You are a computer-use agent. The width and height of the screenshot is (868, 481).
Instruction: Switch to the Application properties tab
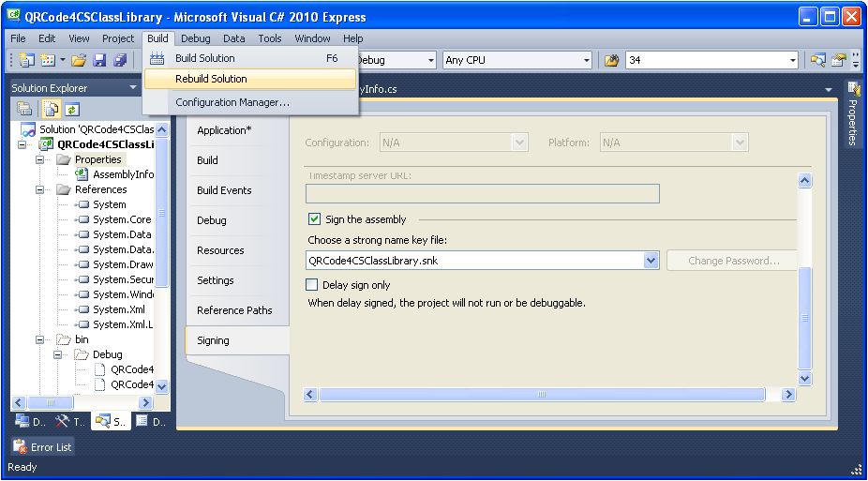(x=238, y=130)
